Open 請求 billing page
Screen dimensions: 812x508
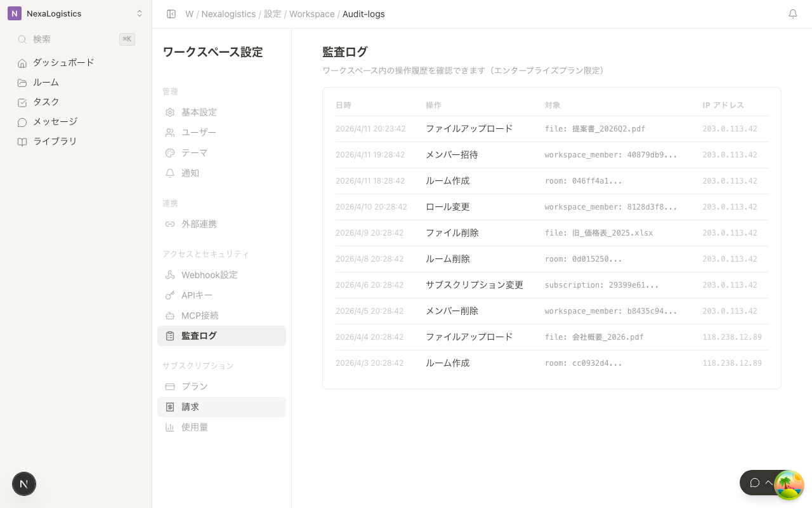[221, 407]
